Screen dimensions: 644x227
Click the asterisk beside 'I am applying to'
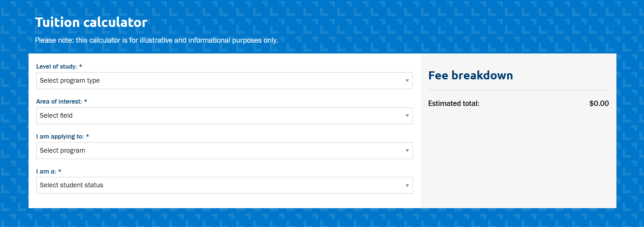pyautogui.click(x=88, y=136)
